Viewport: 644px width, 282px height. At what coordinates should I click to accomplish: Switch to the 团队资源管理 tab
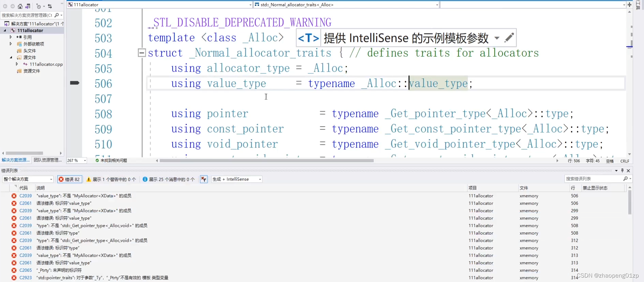(x=47, y=160)
